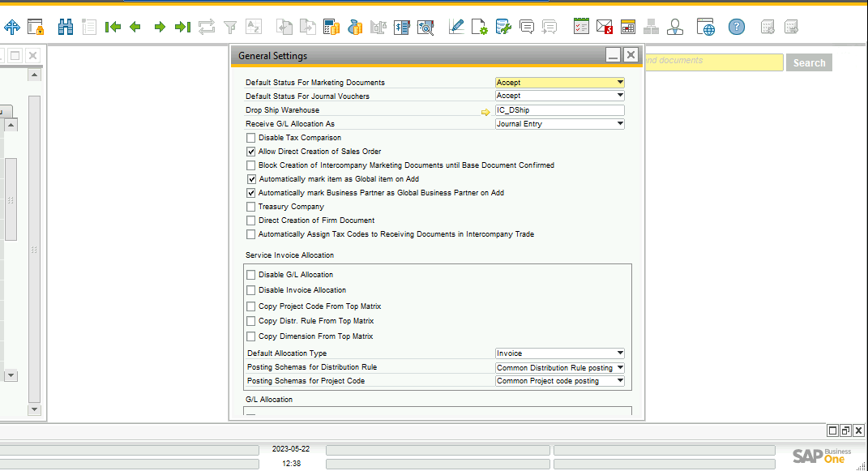
Task: Expand Posting Schemas for Project Code dropdown
Action: tap(560, 381)
